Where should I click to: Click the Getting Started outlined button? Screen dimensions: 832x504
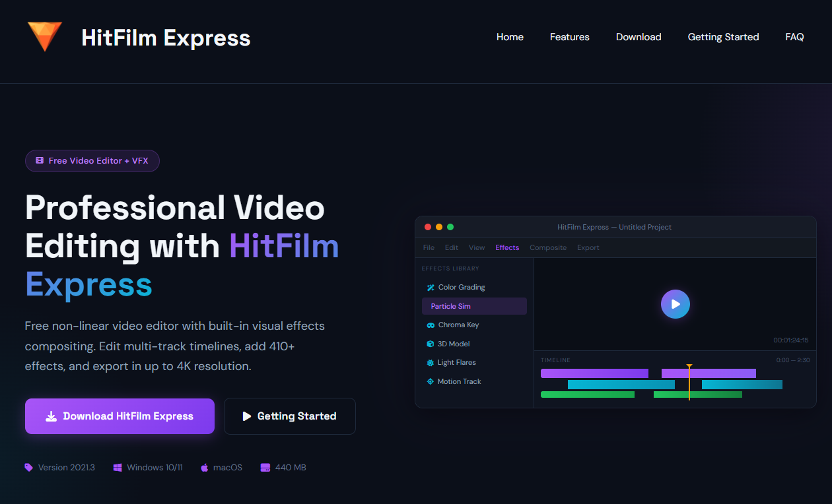pyautogui.click(x=290, y=416)
